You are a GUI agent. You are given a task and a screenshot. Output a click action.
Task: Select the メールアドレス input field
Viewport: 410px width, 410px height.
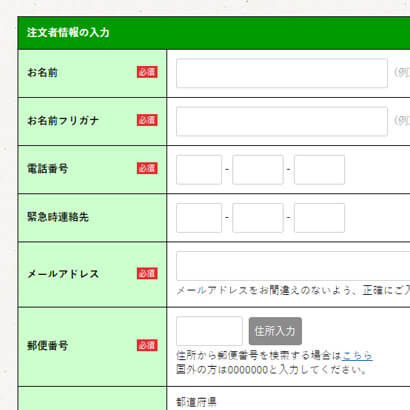point(293,266)
